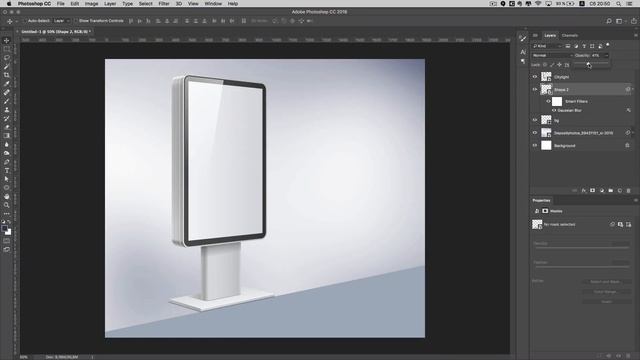Hide the Background layer
The width and height of the screenshot is (640, 360).
pyautogui.click(x=535, y=145)
